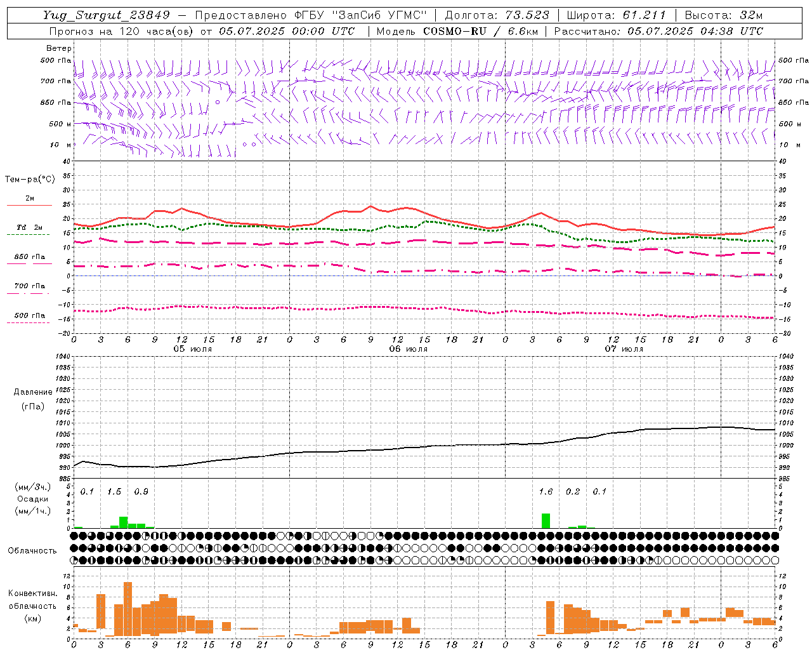The width and height of the screenshot is (812, 650).
Task: Click the Облачность cloudiness row label
Action: (32, 551)
